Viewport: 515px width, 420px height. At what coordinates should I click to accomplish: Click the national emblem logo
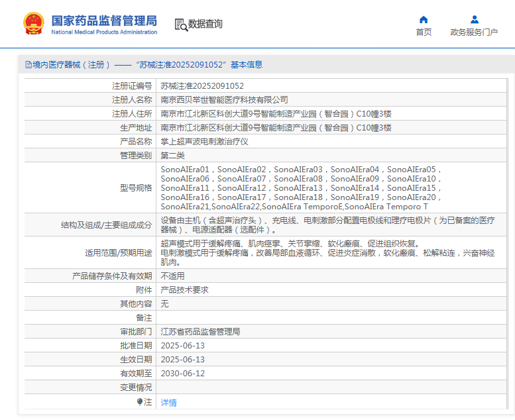(33, 23)
